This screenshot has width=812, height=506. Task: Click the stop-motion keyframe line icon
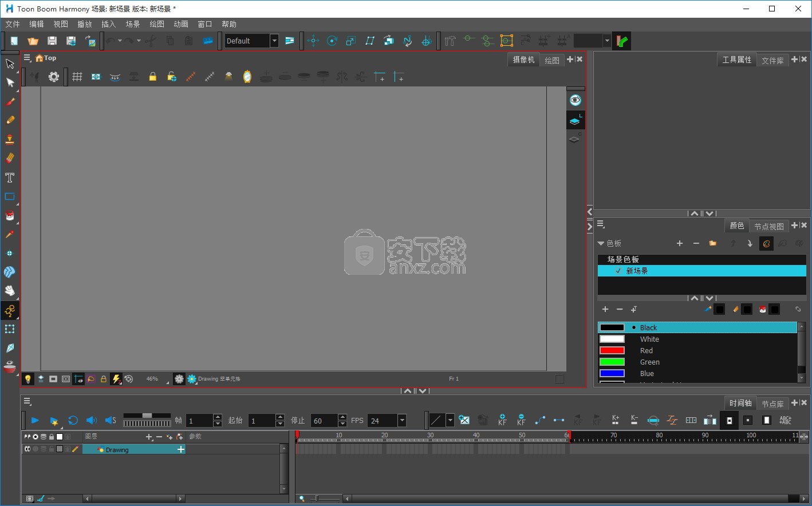coord(559,420)
